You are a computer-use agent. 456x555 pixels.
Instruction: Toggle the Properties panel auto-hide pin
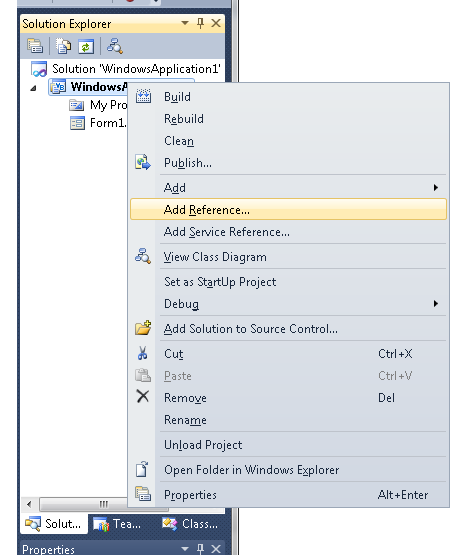pyautogui.click(x=200, y=549)
